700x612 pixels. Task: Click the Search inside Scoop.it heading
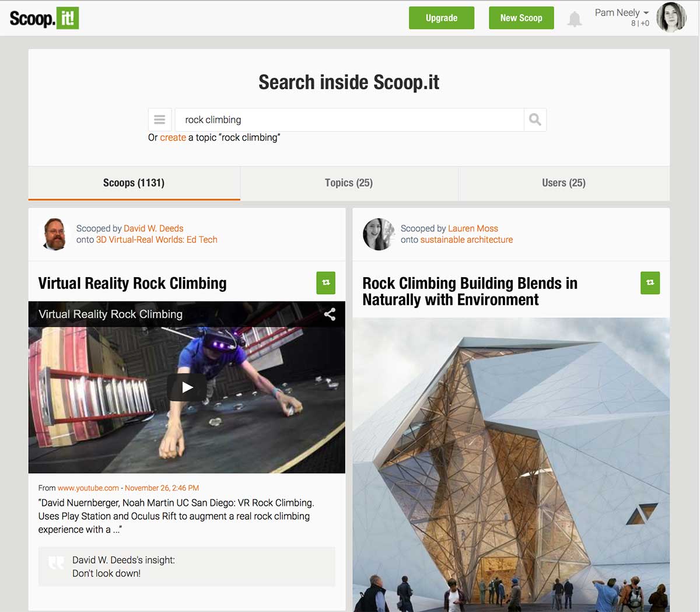point(349,82)
